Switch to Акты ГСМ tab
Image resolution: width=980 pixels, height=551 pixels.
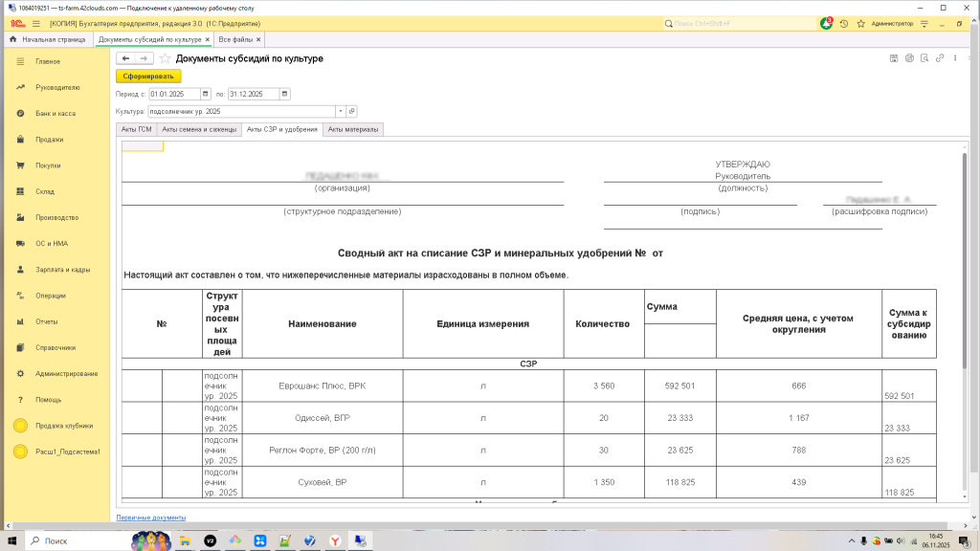point(136,129)
